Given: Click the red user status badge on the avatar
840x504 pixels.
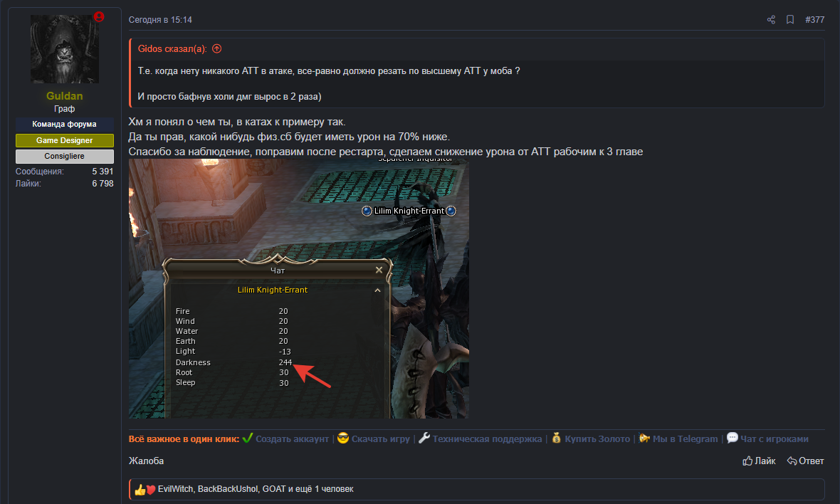Looking at the screenshot, I should 98,16.
